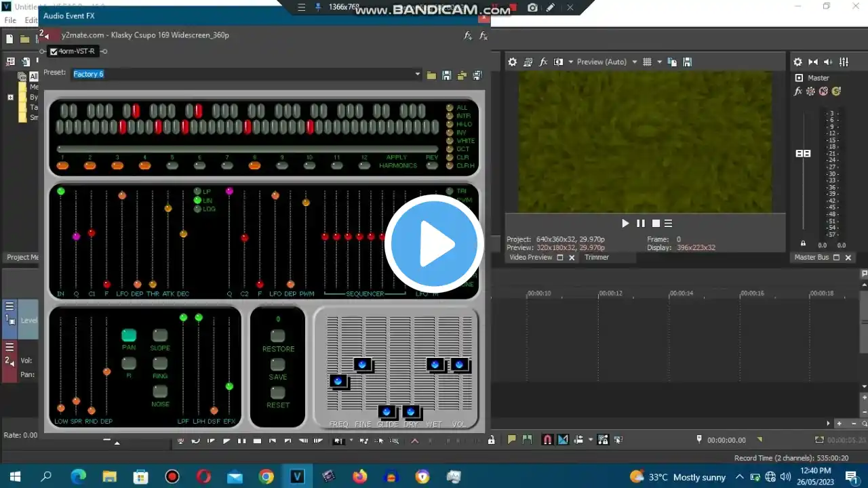Select the LOG mode light
The height and width of the screenshot is (488, 868).
tap(197, 209)
